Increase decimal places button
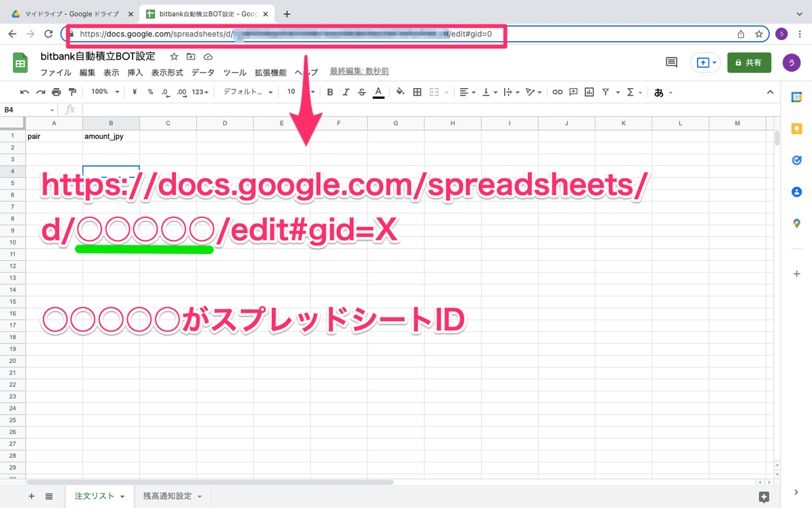 click(181, 92)
